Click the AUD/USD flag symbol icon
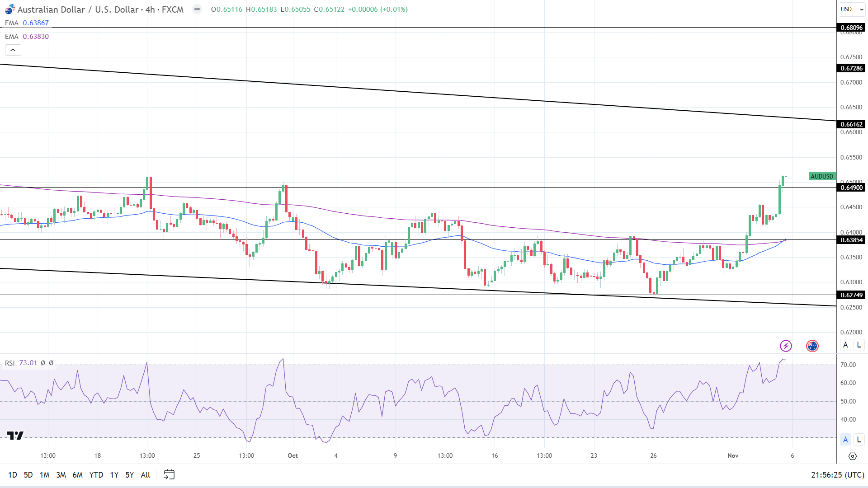The width and height of the screenshot is (868, 488). (x=10, y=9)
